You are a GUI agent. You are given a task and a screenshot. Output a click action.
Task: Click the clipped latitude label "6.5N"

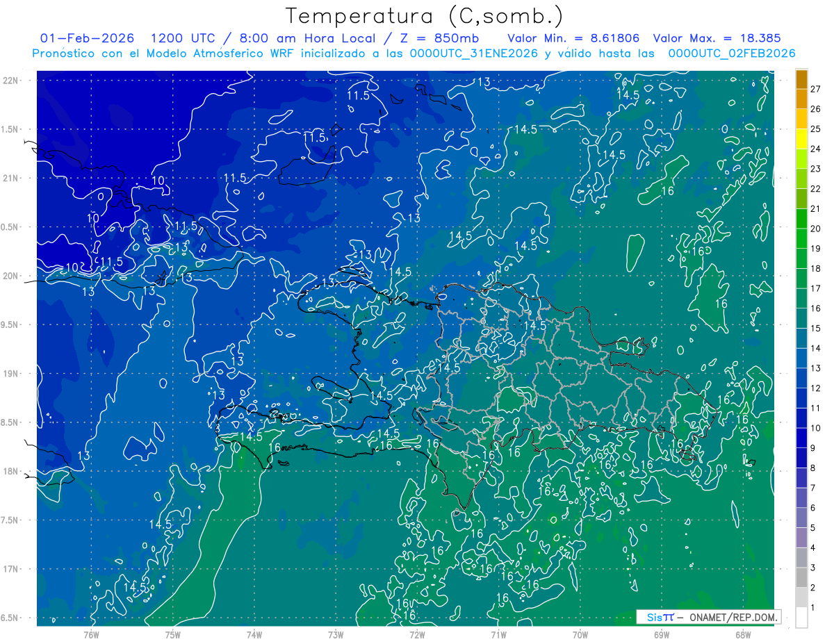(x=10, y=618)
